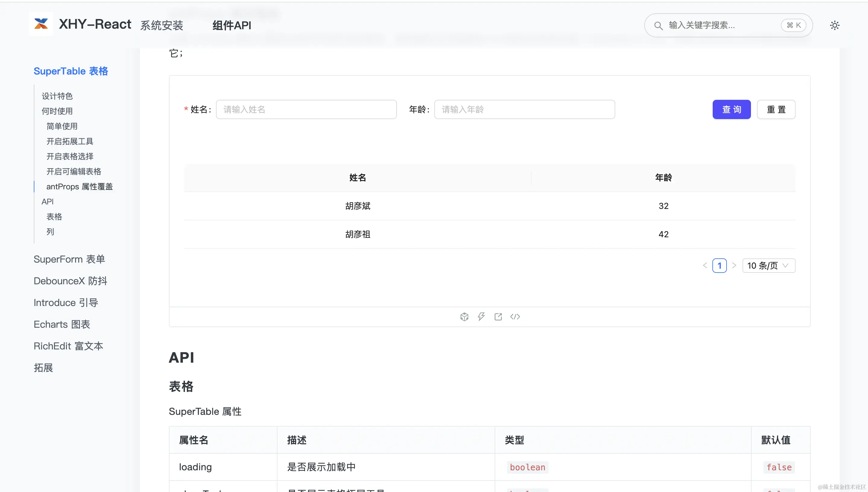Open the 组件API nav tab
The width and height of the screenshot is (868, 492).
click(232, 25)
